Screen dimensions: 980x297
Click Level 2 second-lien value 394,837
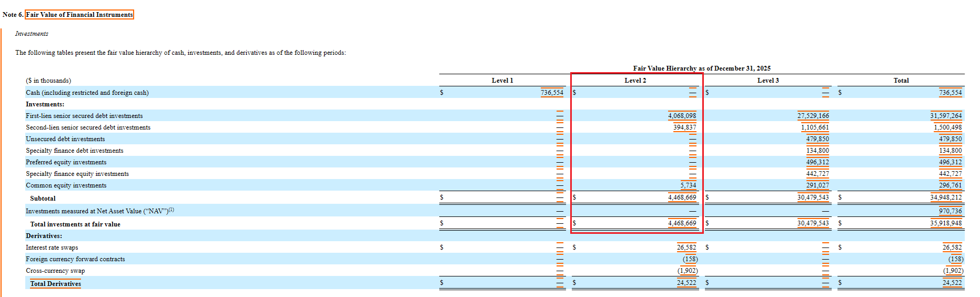(x=684, y=127)
